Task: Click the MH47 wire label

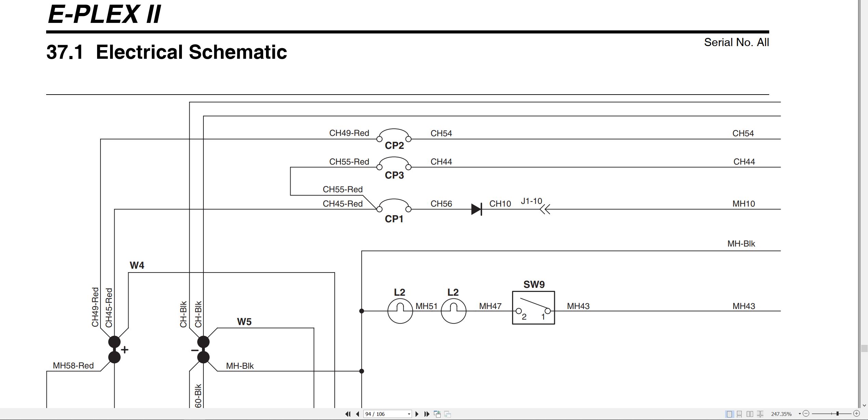Action: (490, 306)
